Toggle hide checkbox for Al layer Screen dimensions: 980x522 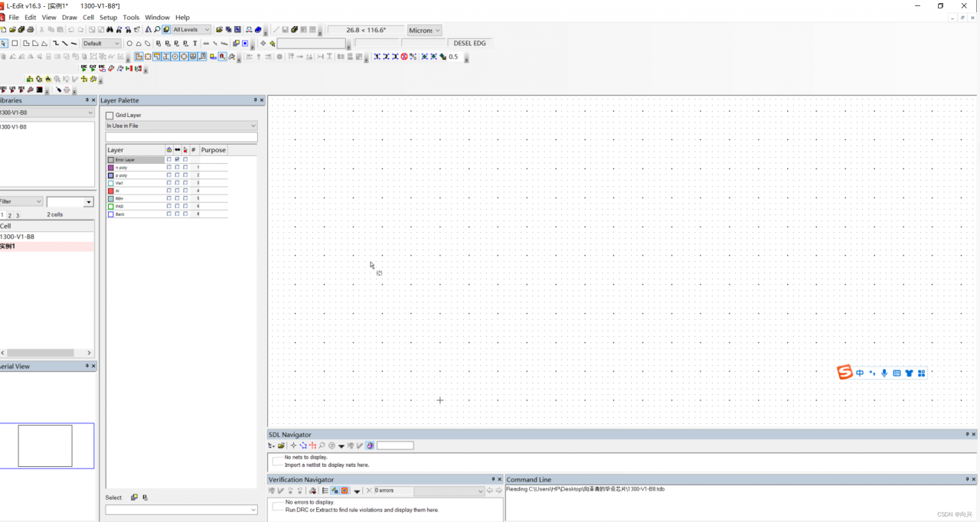click(x=177, y=191)
